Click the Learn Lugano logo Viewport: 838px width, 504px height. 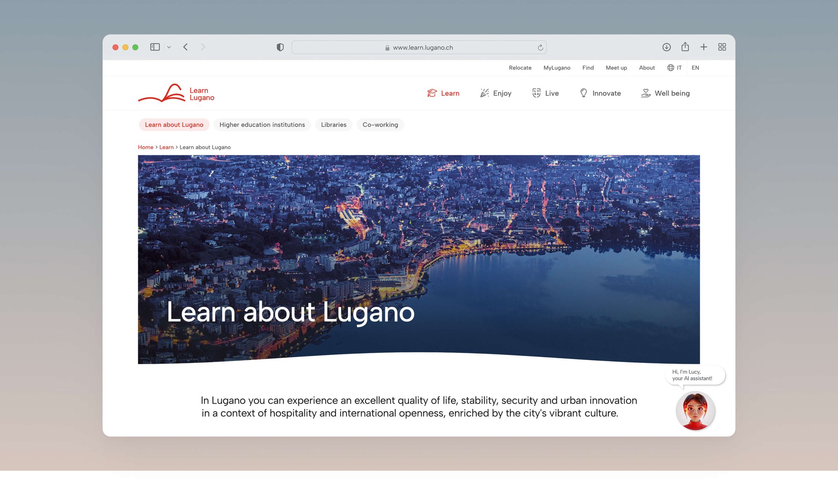(x=176, y=94)
